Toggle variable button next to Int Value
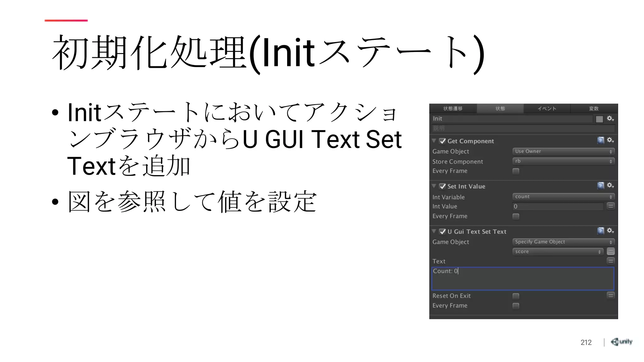This screenshot has height=362, width=644. [x=610, y=206]
